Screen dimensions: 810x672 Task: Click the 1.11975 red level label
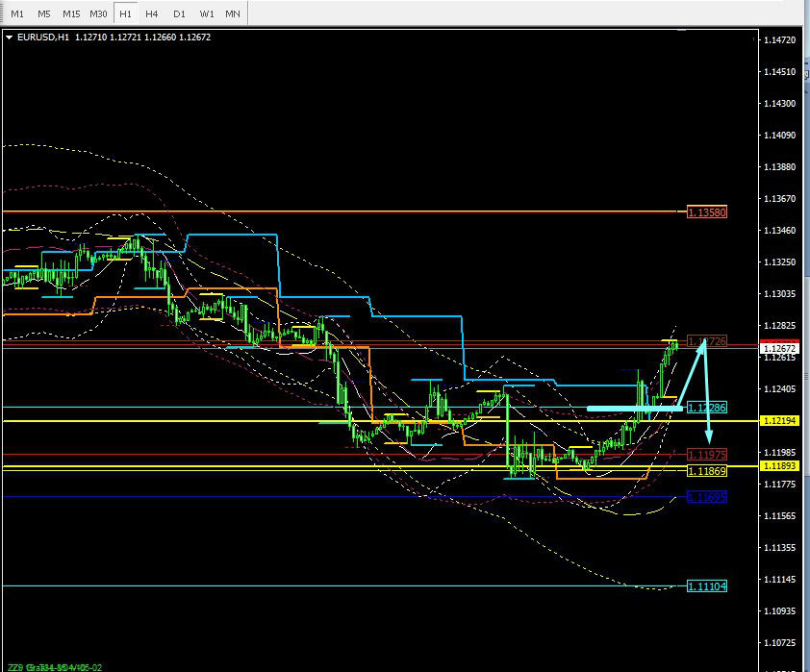coord(706,454)
